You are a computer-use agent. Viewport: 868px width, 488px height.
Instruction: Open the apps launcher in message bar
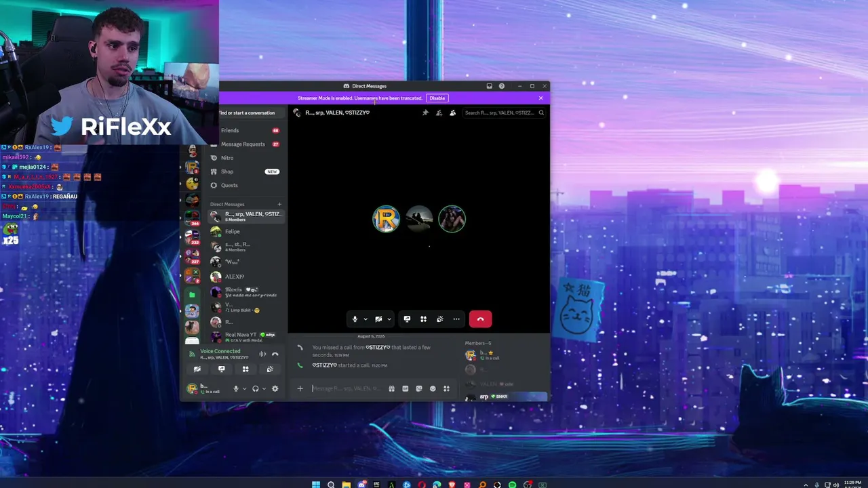click(446, 389)
